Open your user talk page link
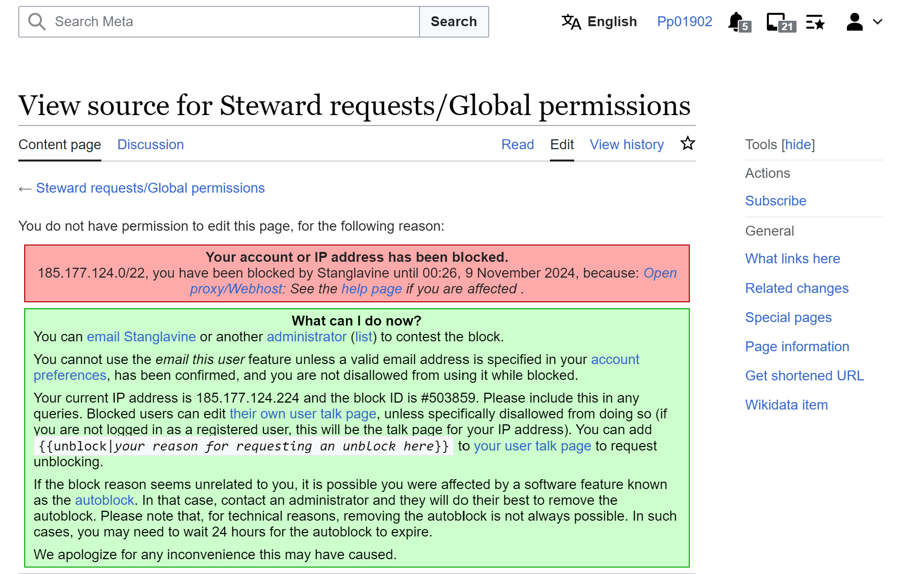 532,446
